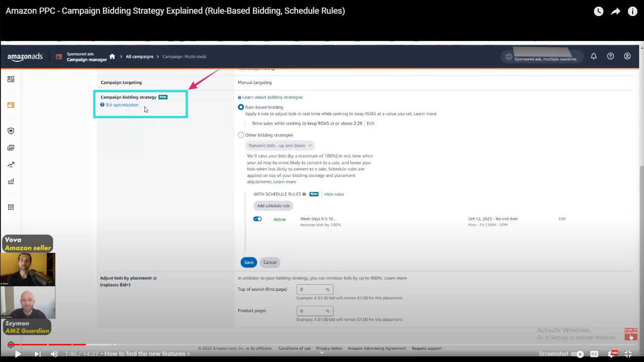
Task: Click the orange Campaign manager icon in header
Action: click(59, 57)
